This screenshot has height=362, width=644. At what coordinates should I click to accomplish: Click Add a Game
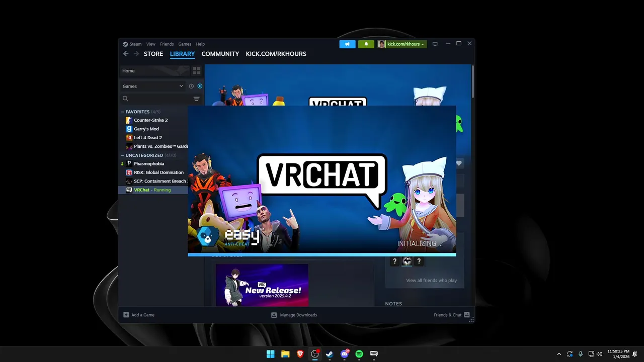tap(143, 315)
